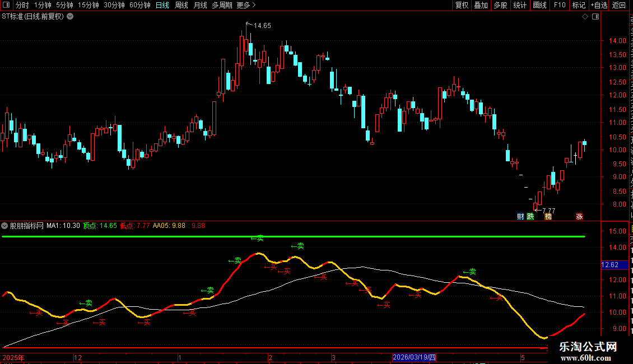Click the blue 12.62 price axis marker

point(615,265)
